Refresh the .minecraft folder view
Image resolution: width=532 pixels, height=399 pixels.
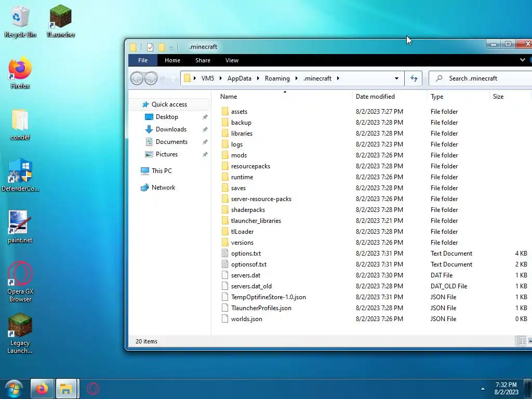click(414, 78)
